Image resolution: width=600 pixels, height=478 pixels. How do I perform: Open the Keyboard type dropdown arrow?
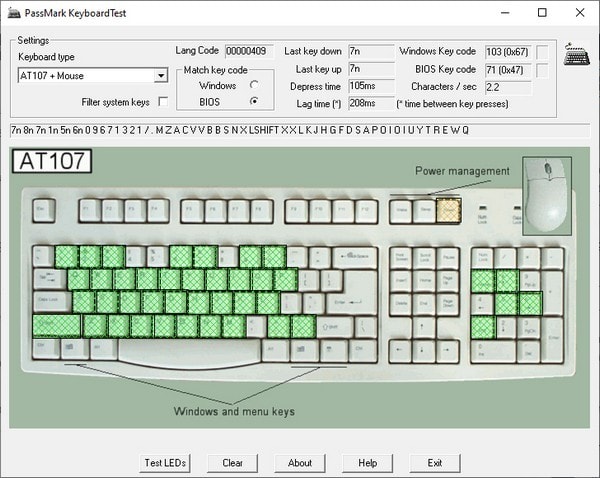coord(161,75)
